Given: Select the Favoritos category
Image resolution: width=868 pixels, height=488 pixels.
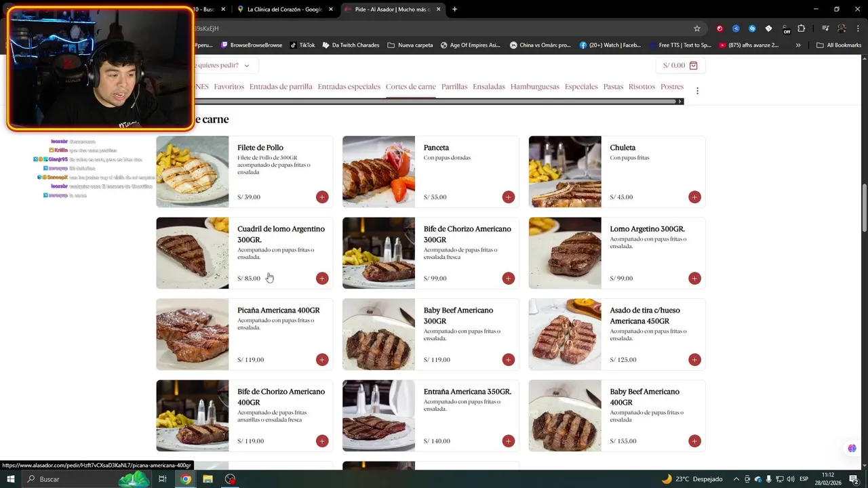Looking at the screenshot, I should click(x=229, y=87).
